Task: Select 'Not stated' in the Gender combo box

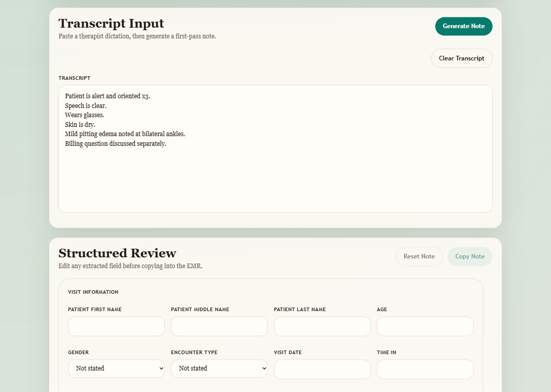Action: click(116, 368)
